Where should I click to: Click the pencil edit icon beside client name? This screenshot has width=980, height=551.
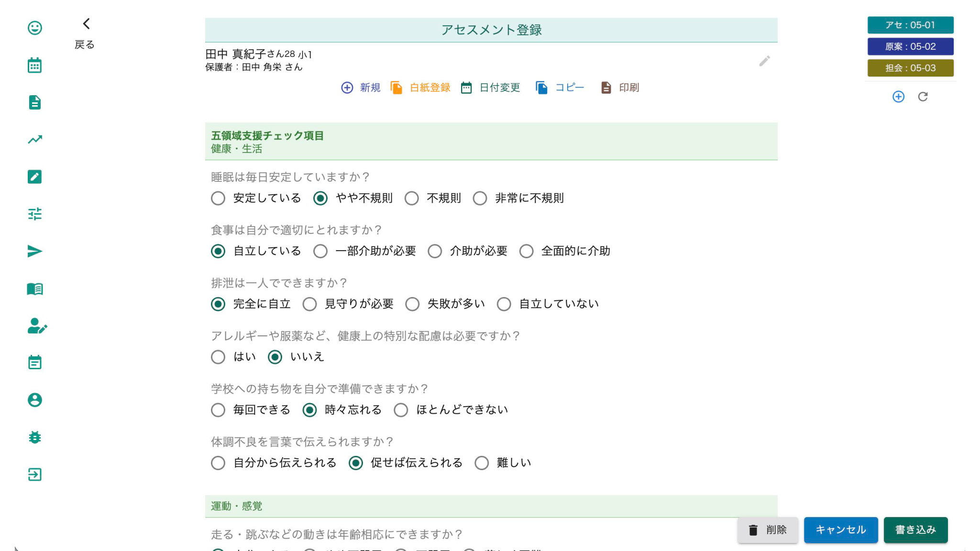coord(764,61)
